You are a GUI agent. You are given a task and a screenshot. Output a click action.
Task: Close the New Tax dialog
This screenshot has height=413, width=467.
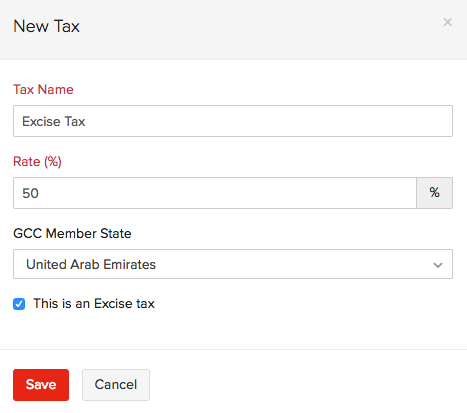[447, 22]
